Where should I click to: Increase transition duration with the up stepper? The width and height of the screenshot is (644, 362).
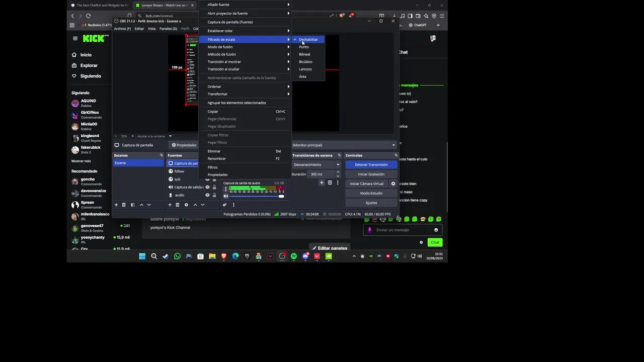[338, 172]
